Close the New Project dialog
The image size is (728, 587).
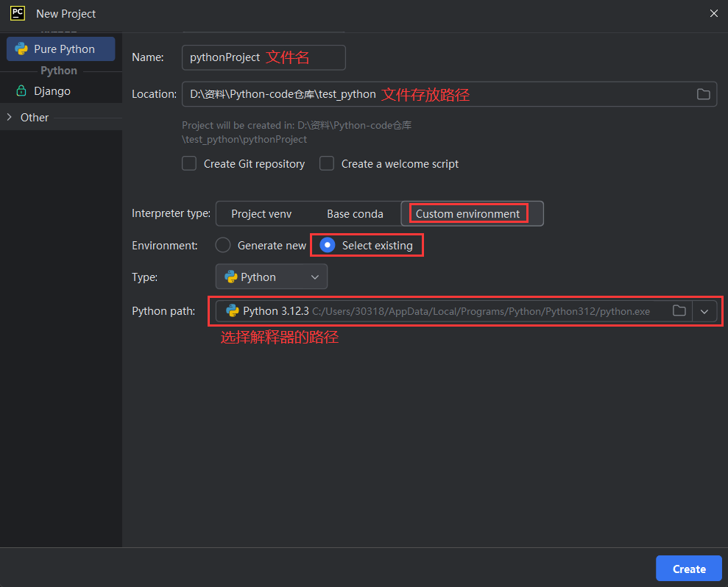pyautogui.click(x=713, y=13)
